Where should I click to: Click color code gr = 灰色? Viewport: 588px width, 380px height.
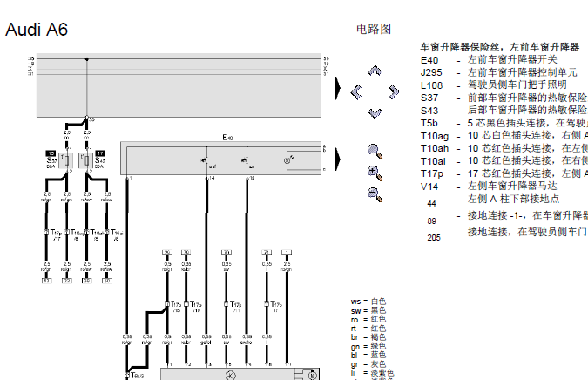(368, 363)
